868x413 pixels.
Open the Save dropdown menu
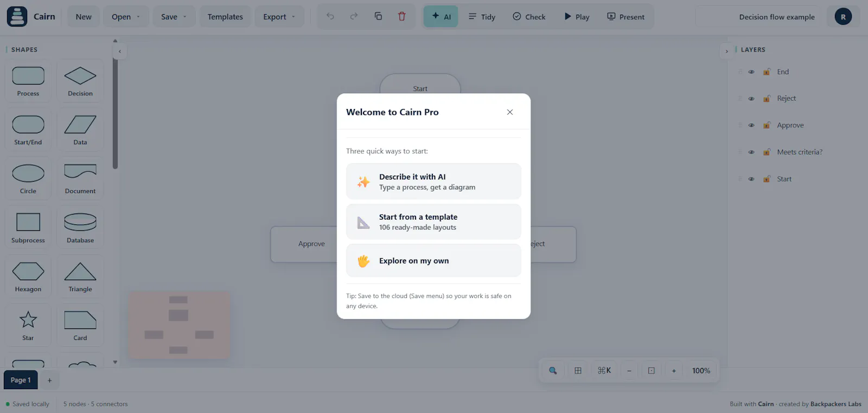(174, 17)
